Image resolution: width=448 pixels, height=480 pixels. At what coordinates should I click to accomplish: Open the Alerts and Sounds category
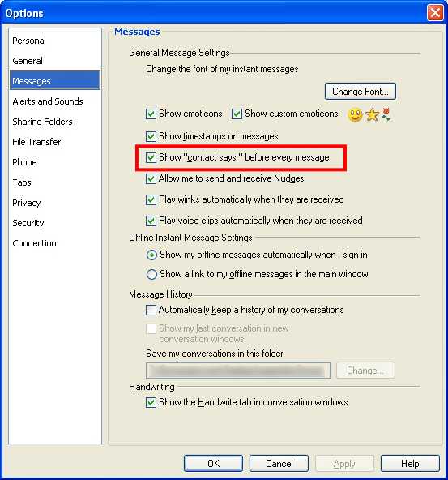[x=48, y=101]
